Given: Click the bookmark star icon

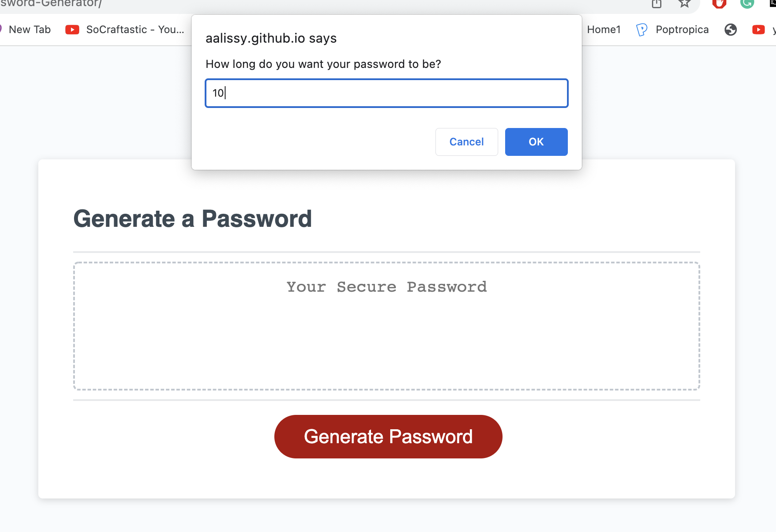Looking at the screenshot, I should tap(684, 4).
